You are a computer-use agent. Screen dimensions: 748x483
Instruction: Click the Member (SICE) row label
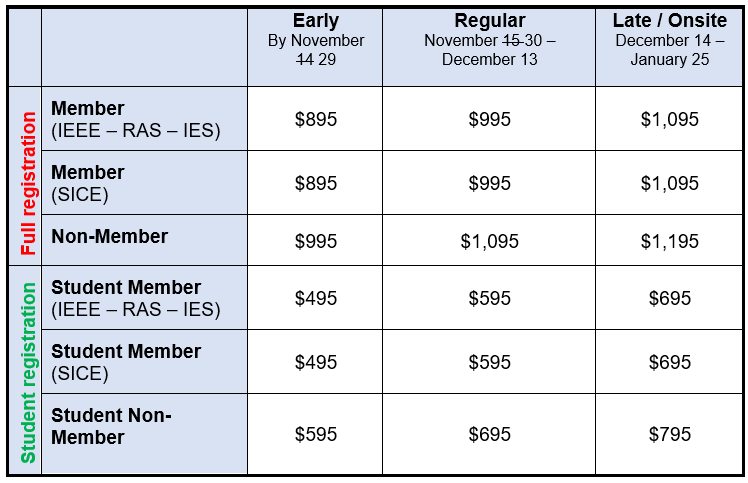pyautogui.click(x=88, y=183)
